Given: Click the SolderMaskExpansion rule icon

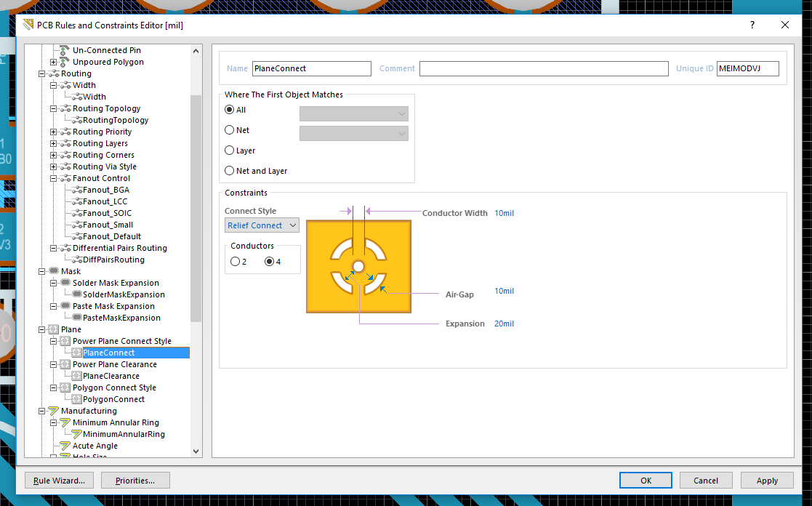Looking at the screenshot, I should [x=77, y=294].
